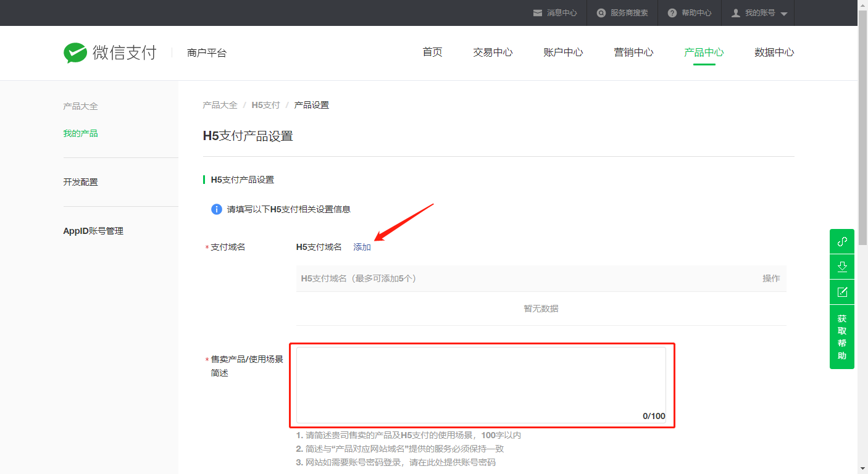Screen dimensions: 868x474
Task: Go to the 交易中心 tab
Action: pos(493,52)
